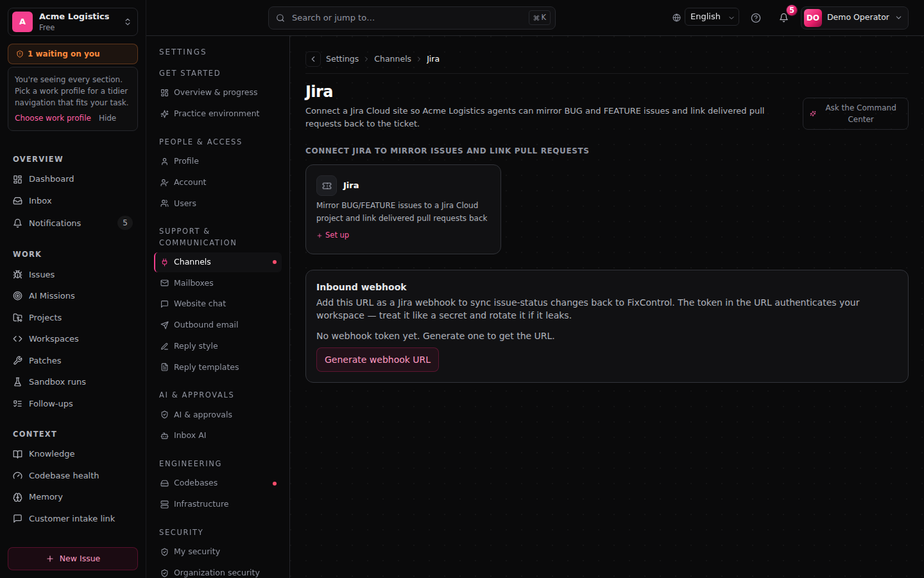Click the Inbox tray icon in the sidebar
This screenshot has height=578, width=924.
coord(18,201)
